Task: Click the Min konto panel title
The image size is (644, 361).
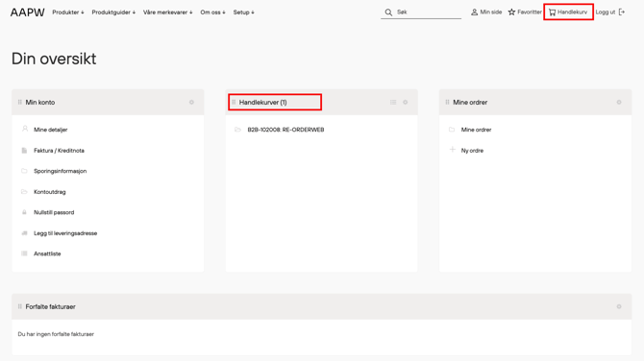Action: click(40, 102)
